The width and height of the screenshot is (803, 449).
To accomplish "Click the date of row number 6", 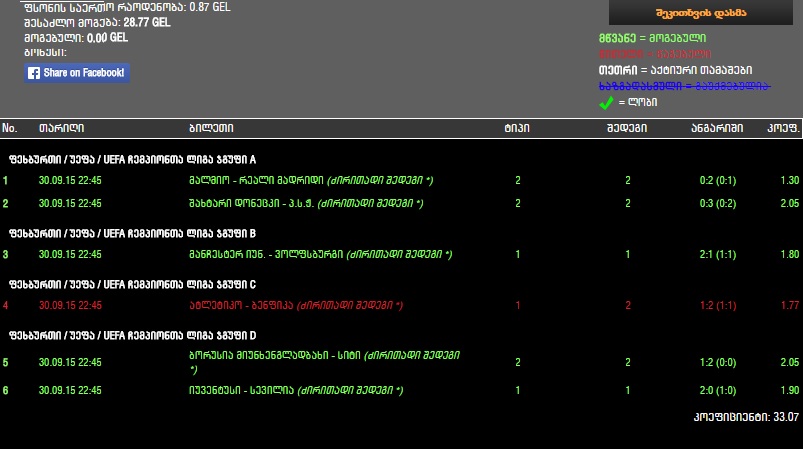I will pos(70,391).
